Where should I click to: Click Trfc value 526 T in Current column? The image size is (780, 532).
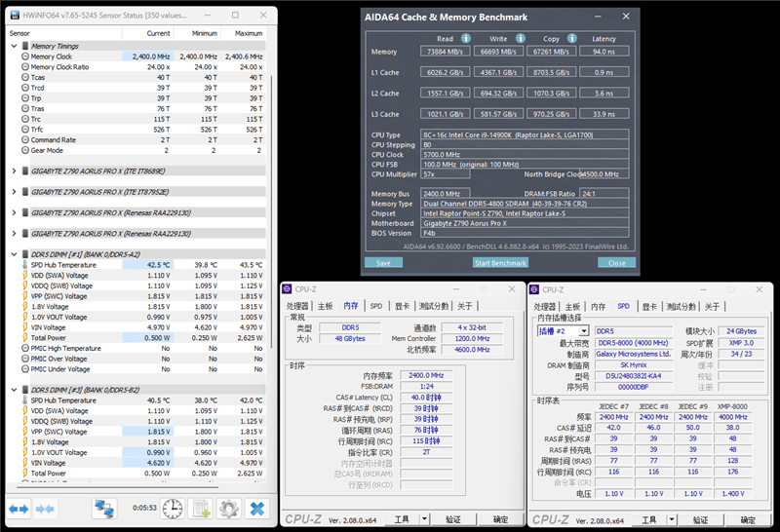(x=161, y=130)
